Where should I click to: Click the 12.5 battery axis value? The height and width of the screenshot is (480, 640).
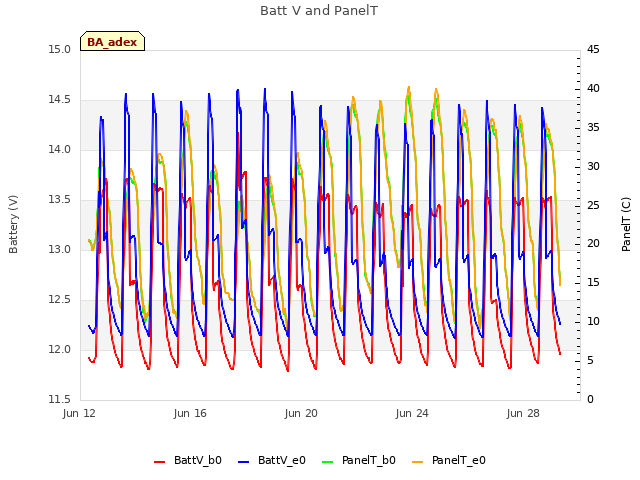(60, 300)
